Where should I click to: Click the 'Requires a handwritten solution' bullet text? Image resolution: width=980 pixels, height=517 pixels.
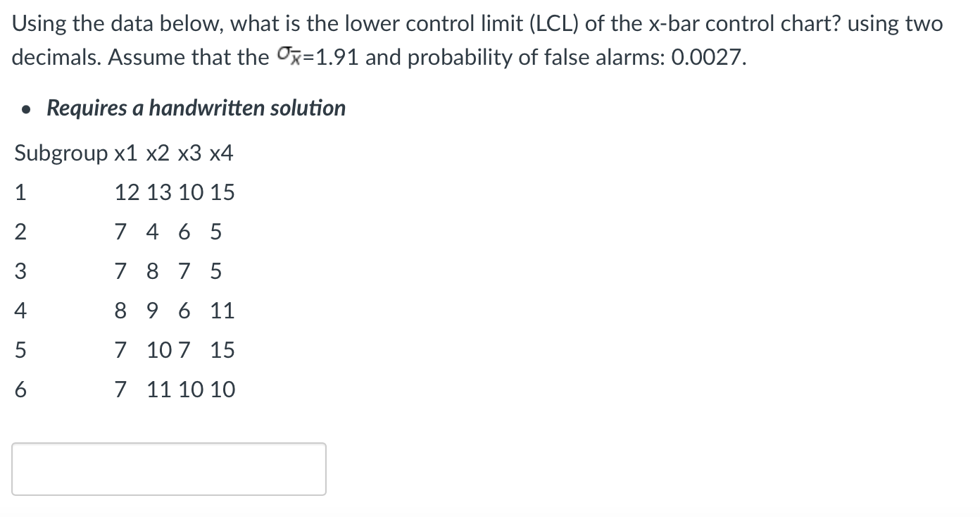coord(196,108)
